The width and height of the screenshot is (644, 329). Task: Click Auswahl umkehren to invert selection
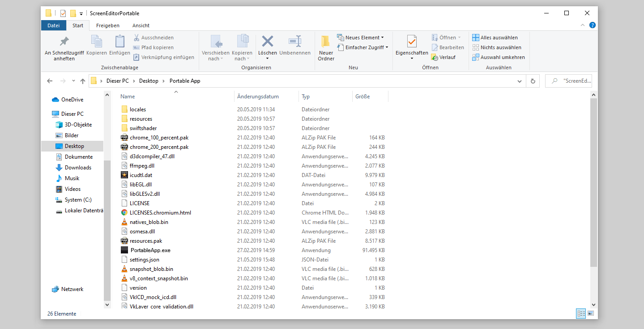[x=502, y=57]
